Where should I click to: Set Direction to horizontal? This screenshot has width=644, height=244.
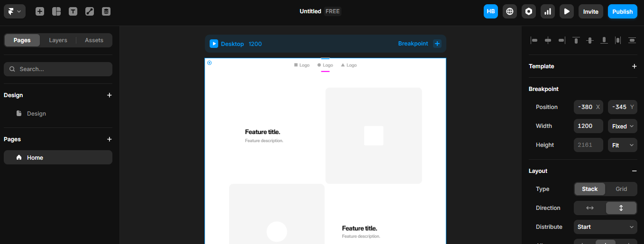click(590, 208)
